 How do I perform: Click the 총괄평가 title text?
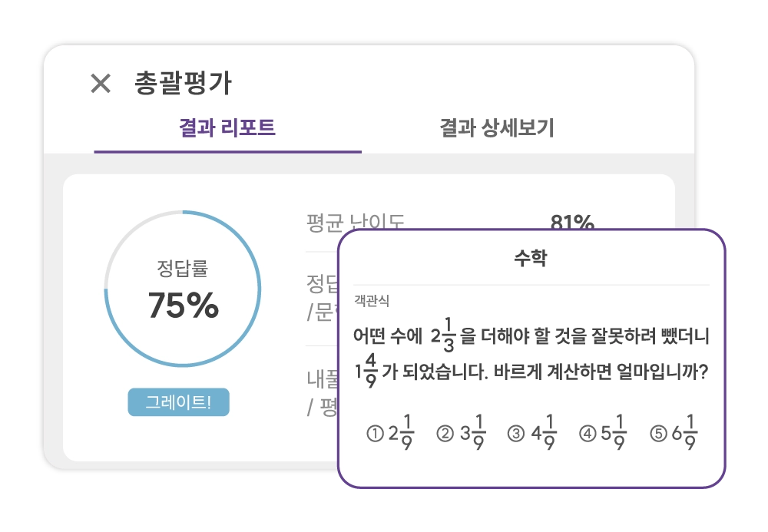pyautogui.click(x=183, y=83)
